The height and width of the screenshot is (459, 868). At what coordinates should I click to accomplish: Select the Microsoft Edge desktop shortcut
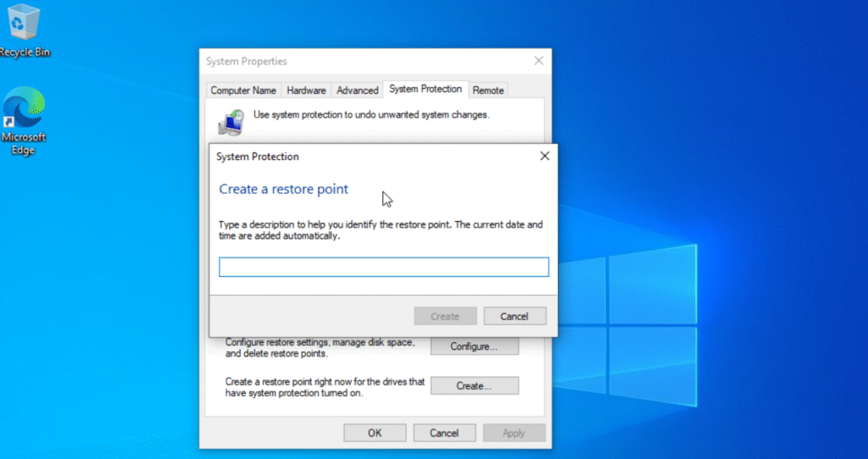23,122
